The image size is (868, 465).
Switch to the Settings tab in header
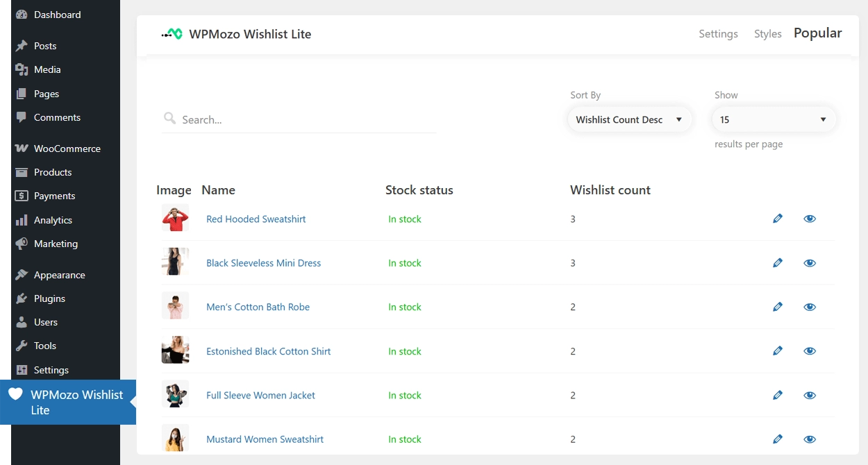coord(718,34)
